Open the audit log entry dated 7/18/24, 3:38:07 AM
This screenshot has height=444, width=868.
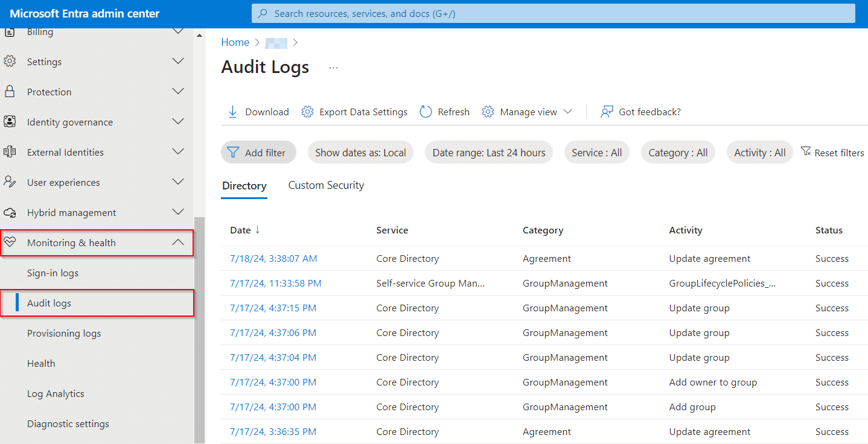point(273,258)
